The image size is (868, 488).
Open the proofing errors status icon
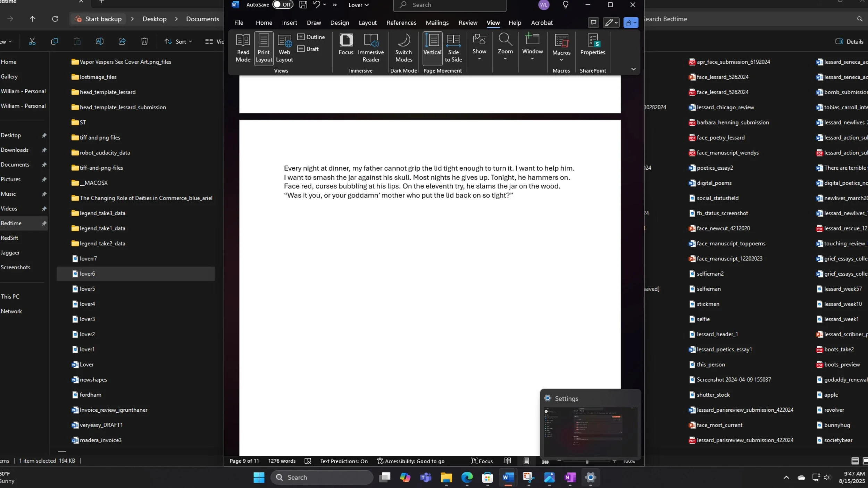tap(308, 461)
